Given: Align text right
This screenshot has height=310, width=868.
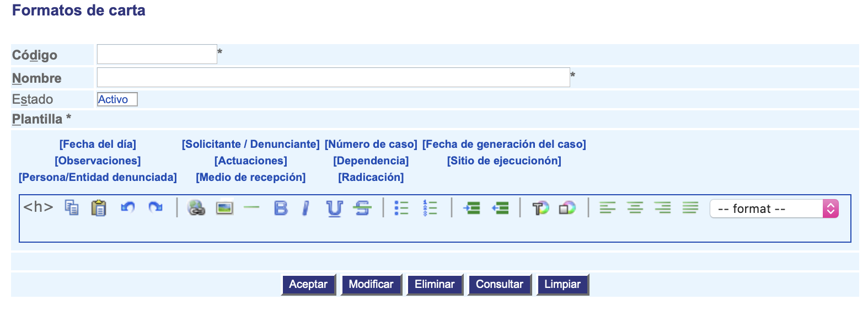Looking at the screenshot, I should (663, 208).
